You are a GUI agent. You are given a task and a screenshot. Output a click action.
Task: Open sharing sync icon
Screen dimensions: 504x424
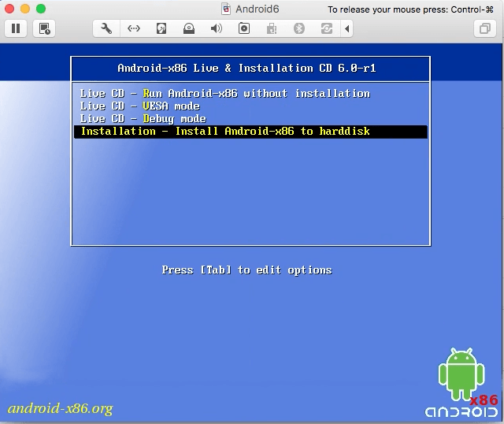click(327, 28)
